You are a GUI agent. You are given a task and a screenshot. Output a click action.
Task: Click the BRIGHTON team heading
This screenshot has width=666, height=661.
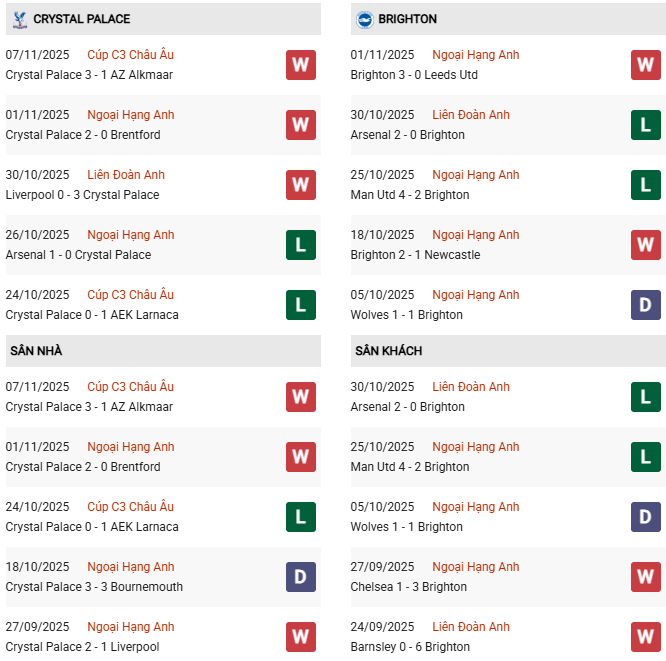point(408,19)
